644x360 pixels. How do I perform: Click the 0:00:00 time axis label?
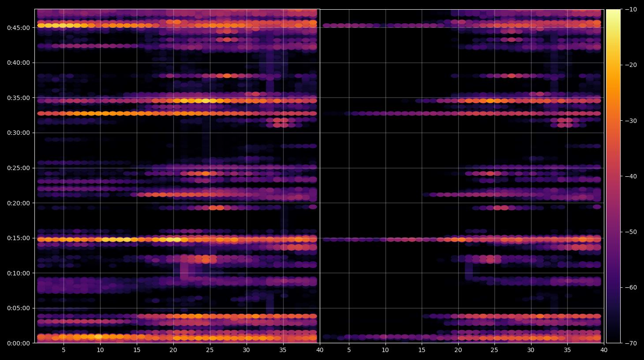pyautogui.click(x=19, y=343)
